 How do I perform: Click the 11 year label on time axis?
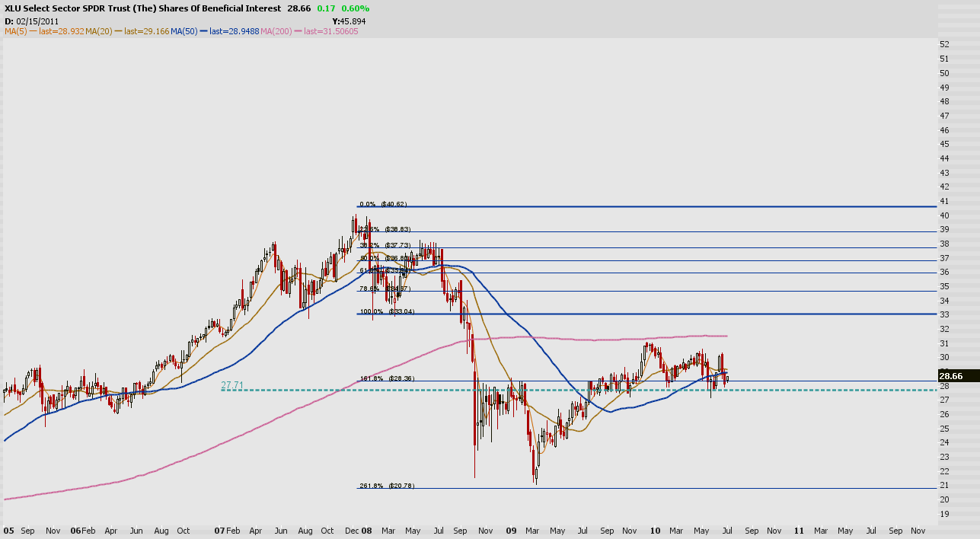pos(800,530)
